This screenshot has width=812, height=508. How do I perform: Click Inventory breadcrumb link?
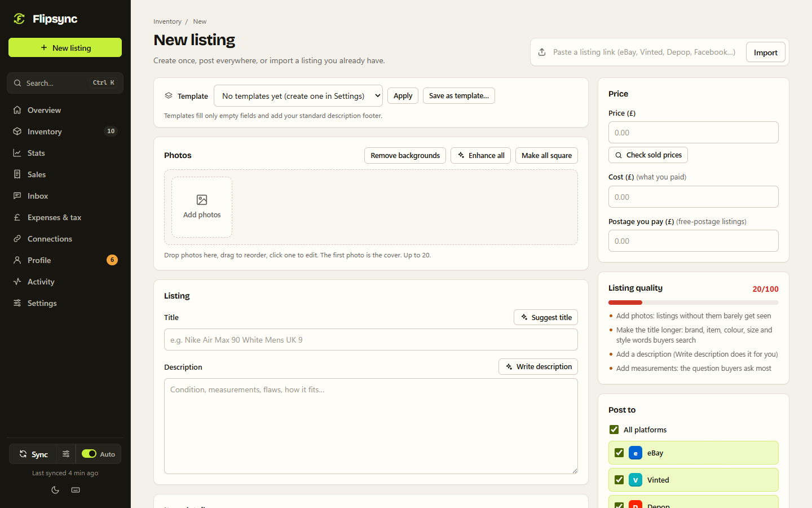pos(167,21)
